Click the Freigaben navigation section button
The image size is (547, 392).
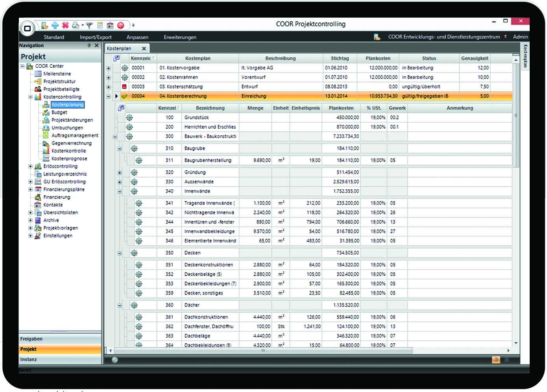point(60,339)
